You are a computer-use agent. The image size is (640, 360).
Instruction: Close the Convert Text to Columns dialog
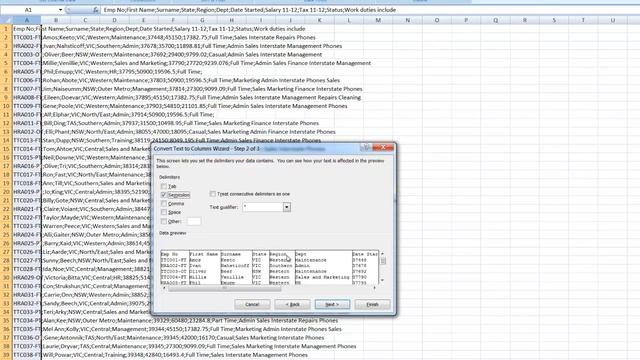click(383, 148)
